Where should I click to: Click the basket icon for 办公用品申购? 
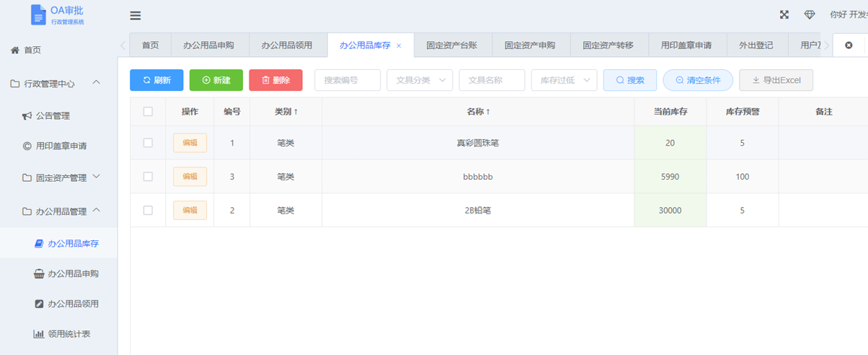coord(39,273)
